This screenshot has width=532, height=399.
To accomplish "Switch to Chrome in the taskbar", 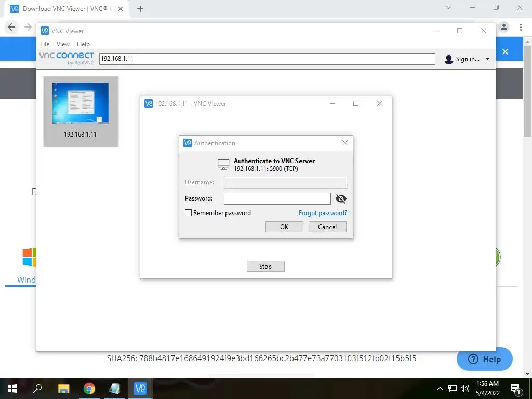I will click(89, 389).
